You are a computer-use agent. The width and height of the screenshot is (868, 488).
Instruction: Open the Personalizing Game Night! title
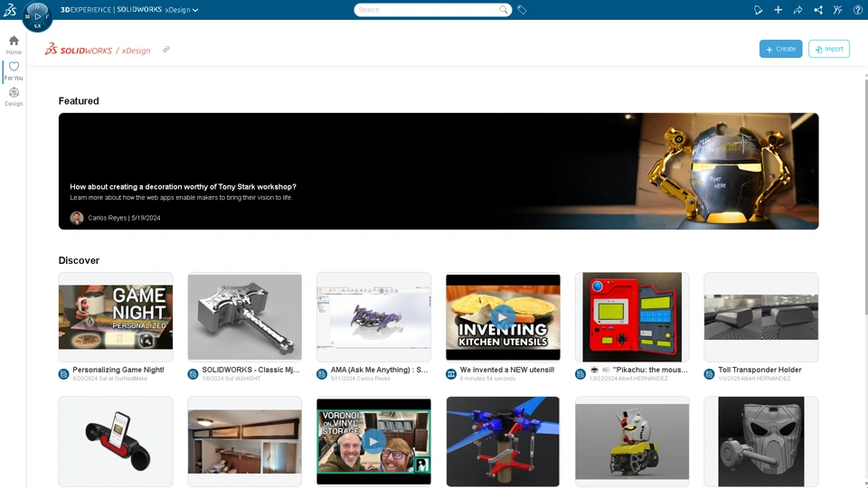pyautogui.click(x=118, y=370)
